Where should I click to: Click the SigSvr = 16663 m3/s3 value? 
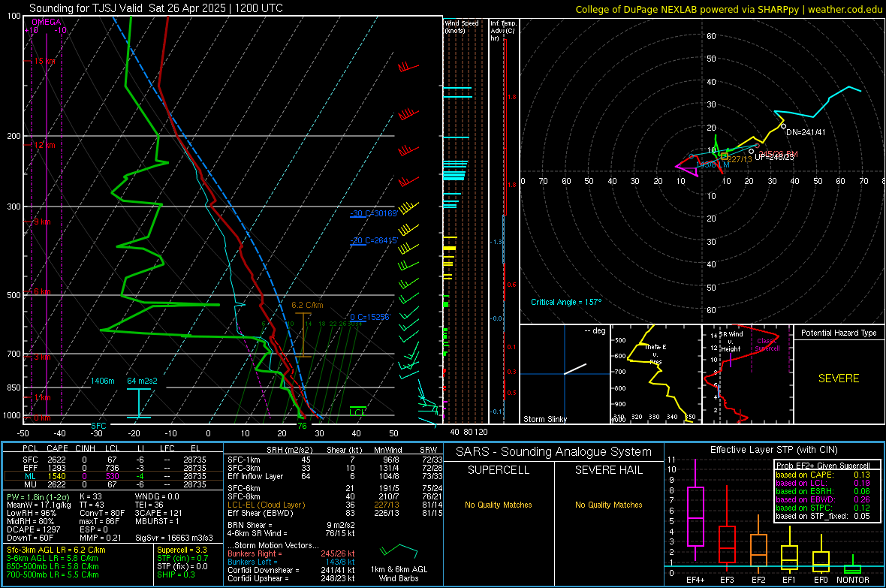(174, 538)
